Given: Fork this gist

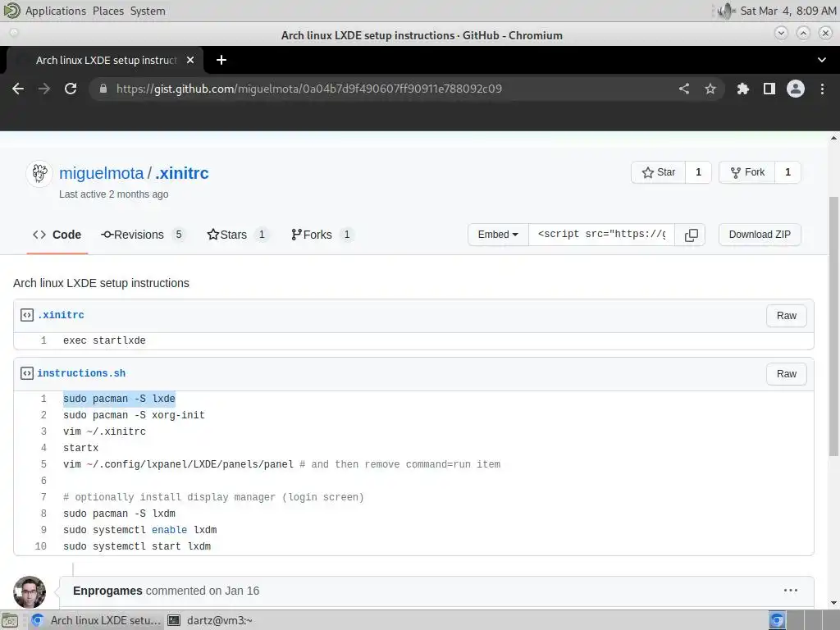Looking at the screenshot, I should pos(747,172).
